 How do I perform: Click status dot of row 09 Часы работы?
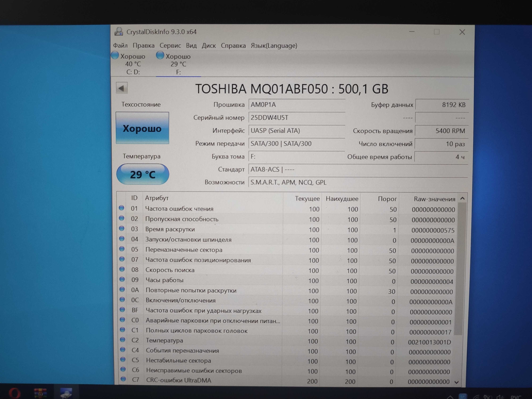(x=122, y=279)
